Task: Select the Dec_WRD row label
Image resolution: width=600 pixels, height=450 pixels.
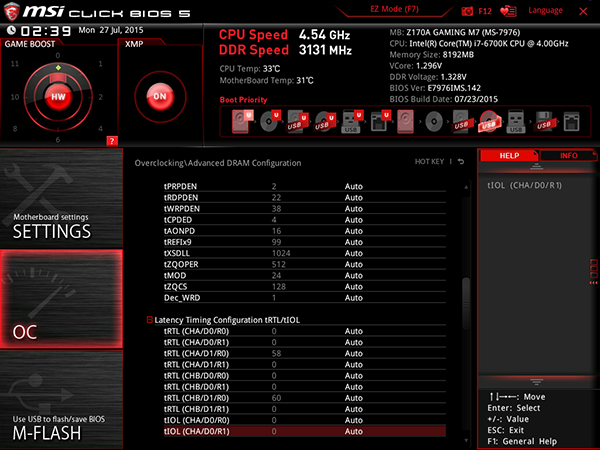Action: [182, 298]
